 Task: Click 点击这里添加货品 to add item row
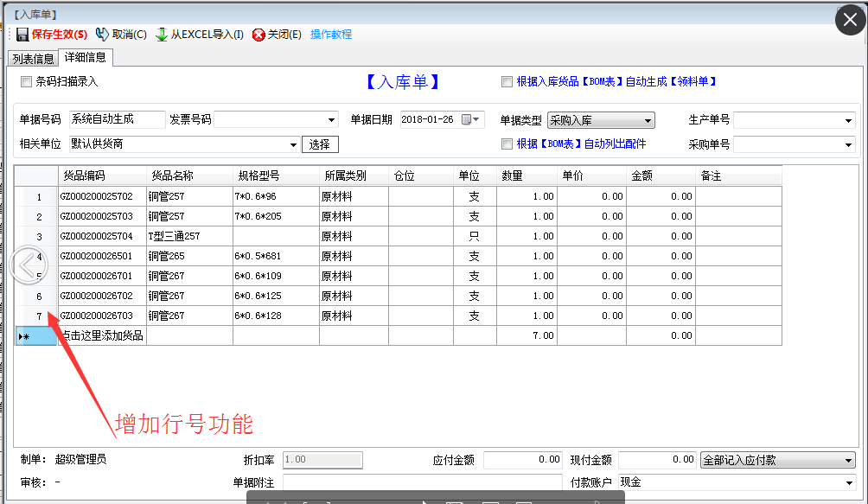click(102, 335)
